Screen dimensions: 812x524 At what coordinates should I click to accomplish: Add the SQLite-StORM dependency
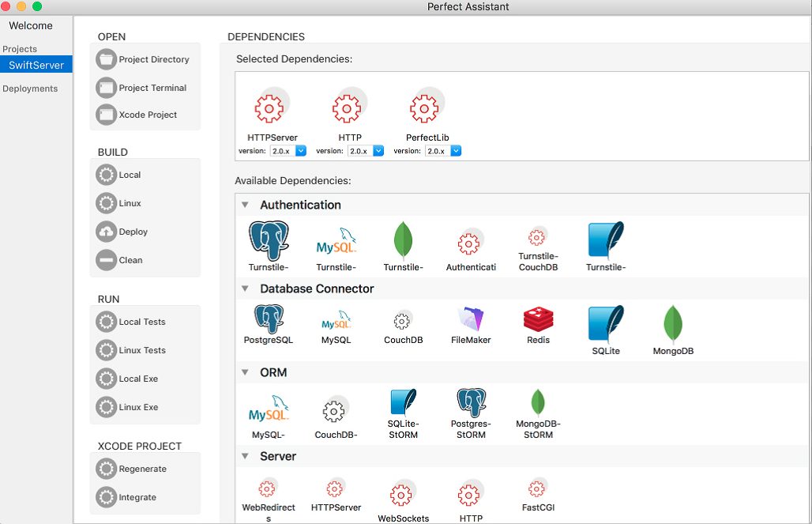click(x=404, y=414)
